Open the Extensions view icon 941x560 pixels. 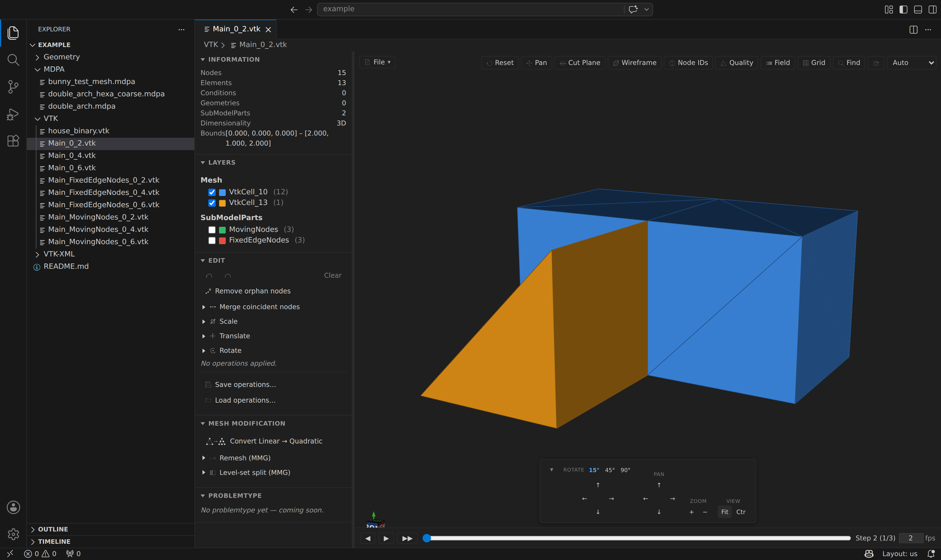pyautogui.click(x=13, y=141)
